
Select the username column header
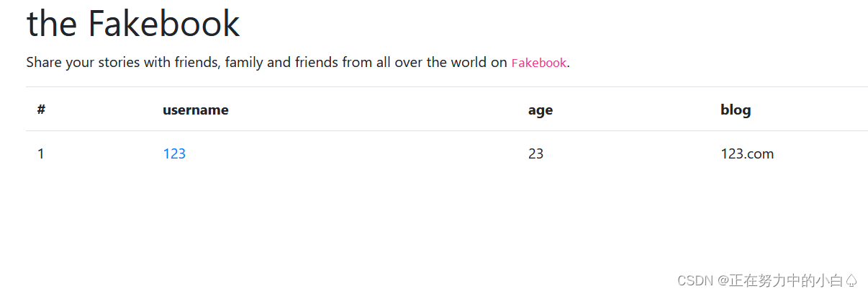pyautogui.click(x=195, y=110)
